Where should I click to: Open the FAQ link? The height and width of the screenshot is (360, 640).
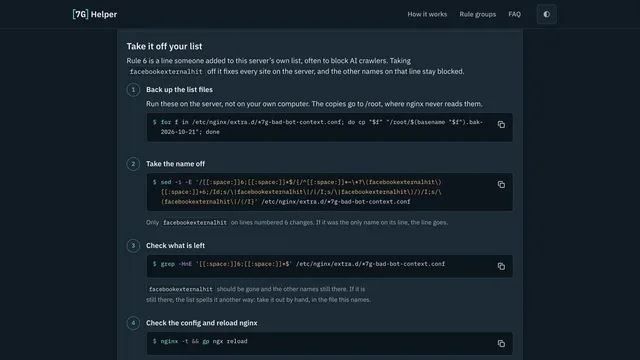[x=514, y=14]
